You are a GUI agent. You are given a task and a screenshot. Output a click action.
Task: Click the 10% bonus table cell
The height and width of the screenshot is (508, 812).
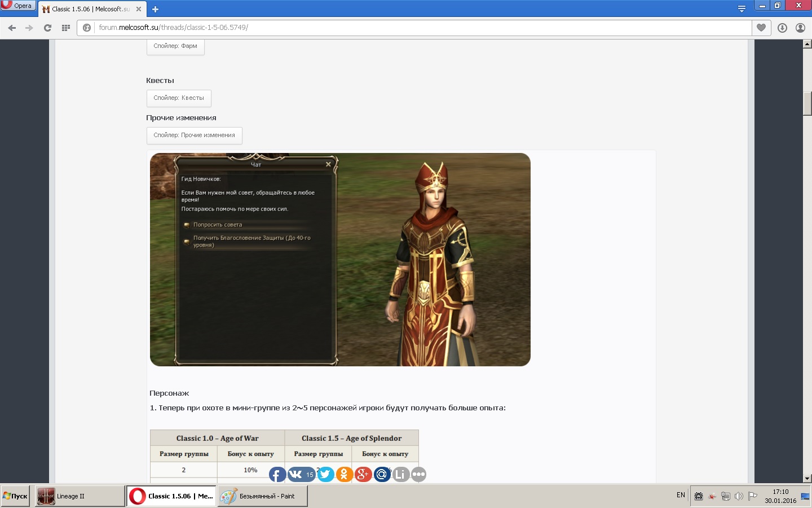(250, 470)
